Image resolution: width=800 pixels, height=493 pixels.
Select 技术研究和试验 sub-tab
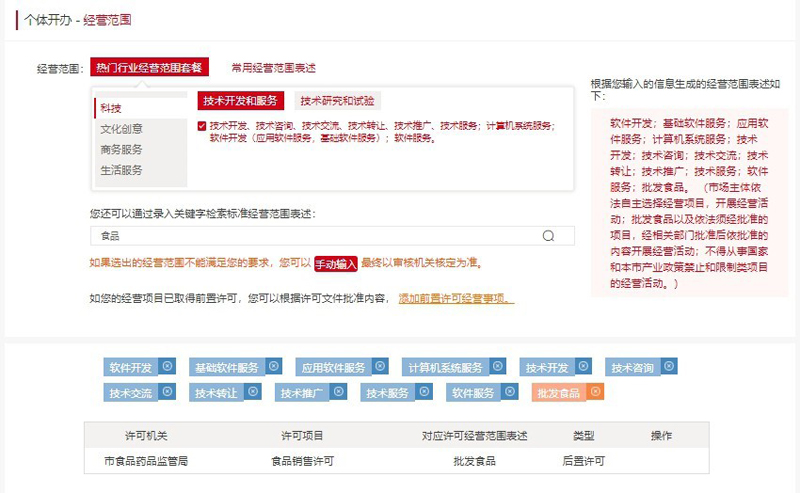click(337, 101)
